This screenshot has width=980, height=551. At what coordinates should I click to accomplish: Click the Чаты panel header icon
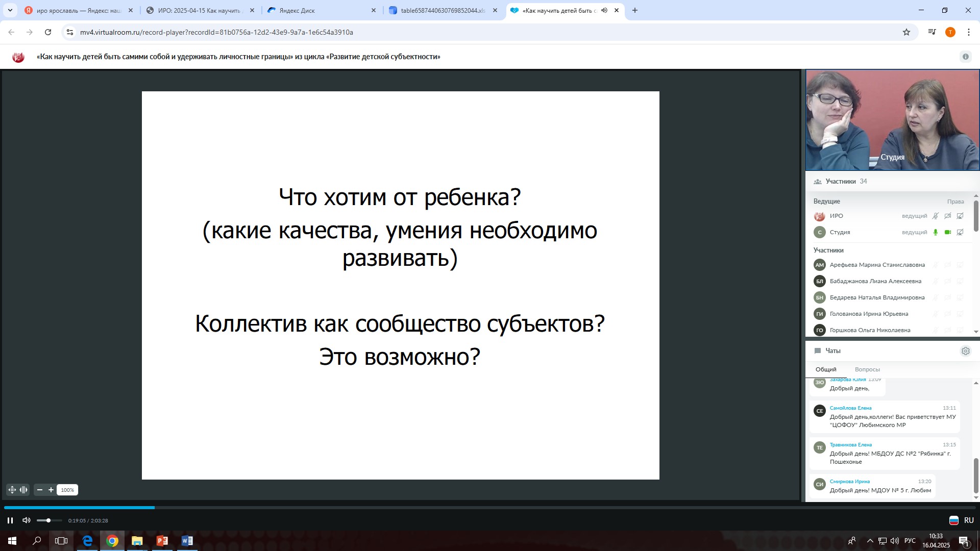[x=817, y=351]
